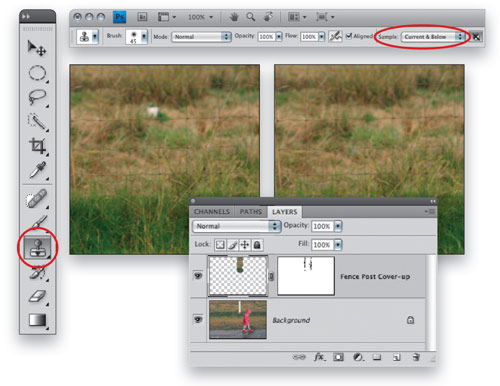Switch to the Channels tab
This screenshot has height=386, width=500.
click(212, 212)
